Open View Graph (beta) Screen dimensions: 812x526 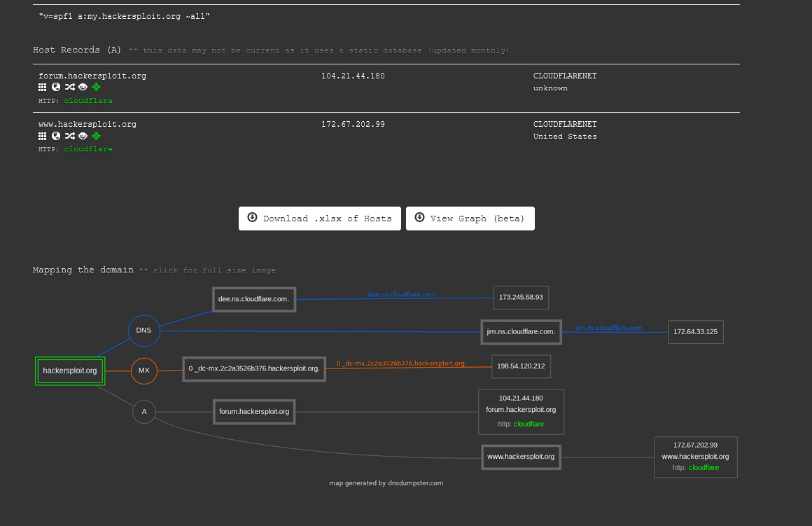(x=470, y=219)
